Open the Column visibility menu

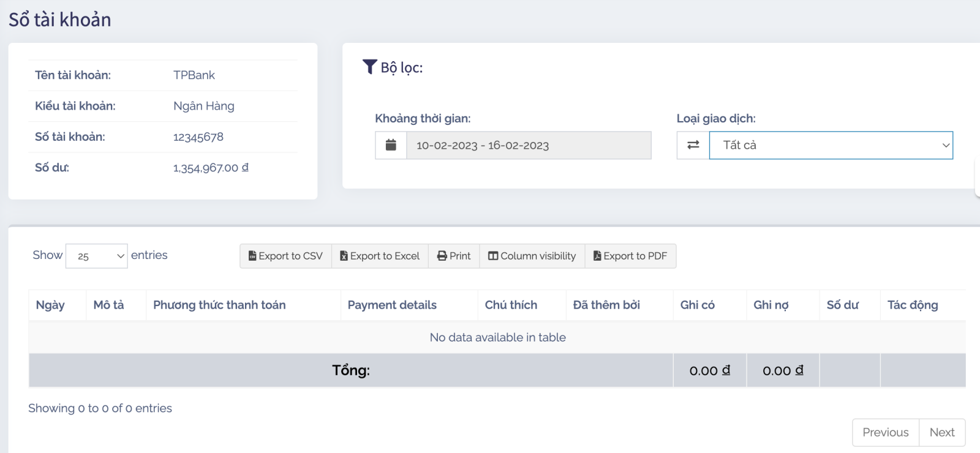point(532,256)
